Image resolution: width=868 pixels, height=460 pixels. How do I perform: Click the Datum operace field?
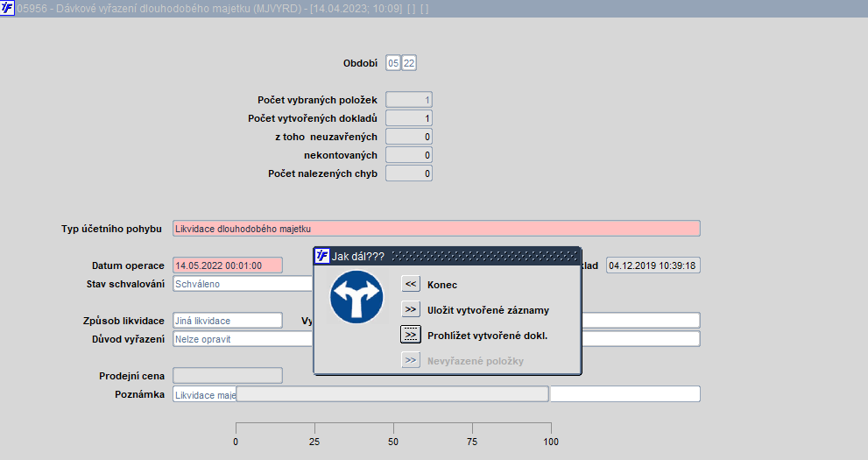tap(228, 265)
